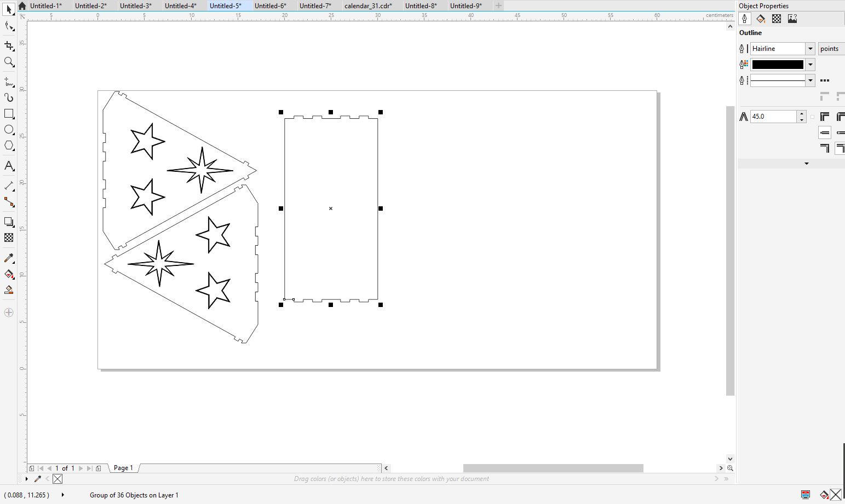Activate the Zoom tool
This screenshot has height=504, width=845.
pos(9,62)
